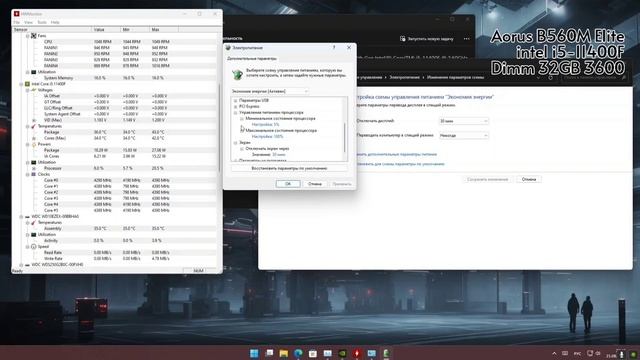This screenshot has width=640, height=360.
Task: Click the NVIDIA icon on the taskbar
Action: (342, 353)
